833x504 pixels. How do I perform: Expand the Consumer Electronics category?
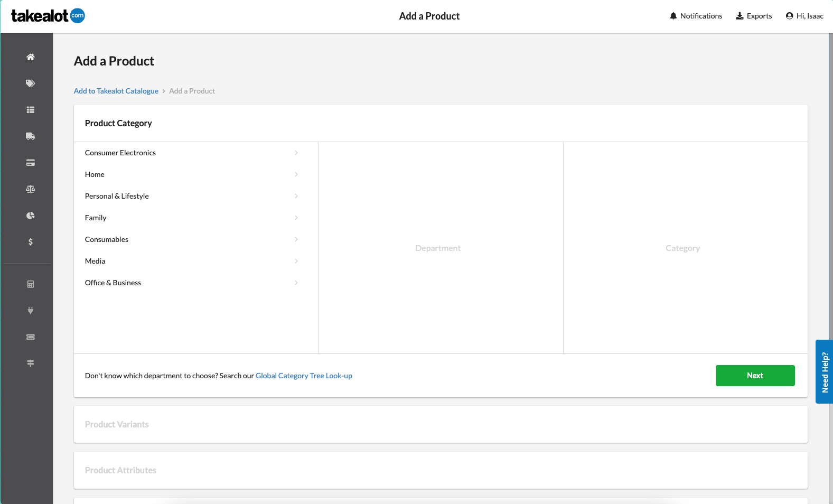click(x=191, y=153)
